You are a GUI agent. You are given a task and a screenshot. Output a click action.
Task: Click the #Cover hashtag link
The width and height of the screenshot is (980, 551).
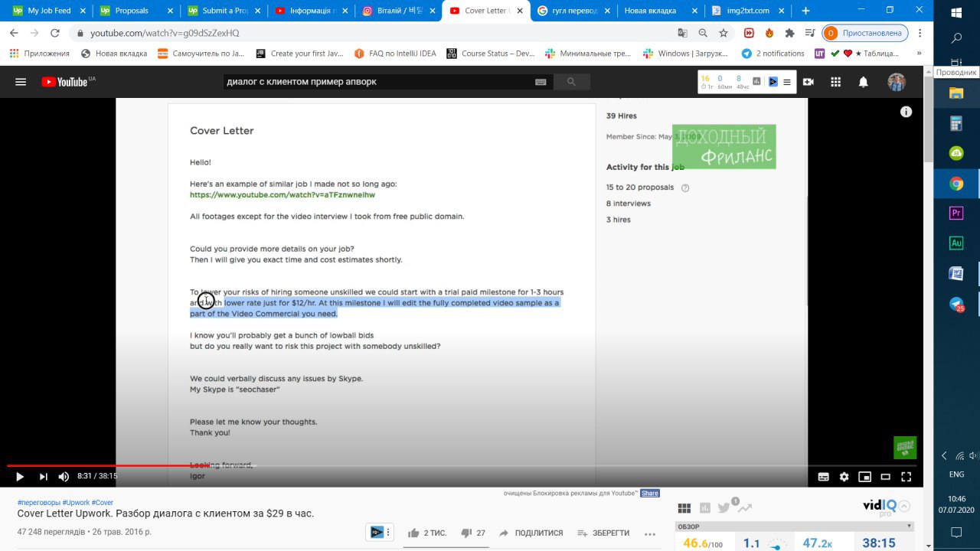[x=103, y=503]
